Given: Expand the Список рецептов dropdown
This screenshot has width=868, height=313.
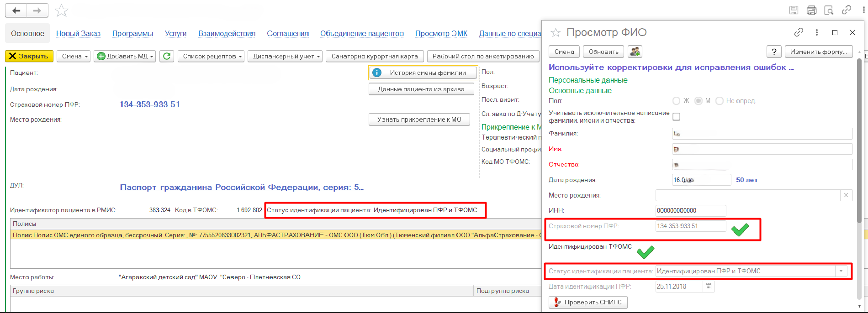Looking at the screenshot, I should tap(211, 56).
